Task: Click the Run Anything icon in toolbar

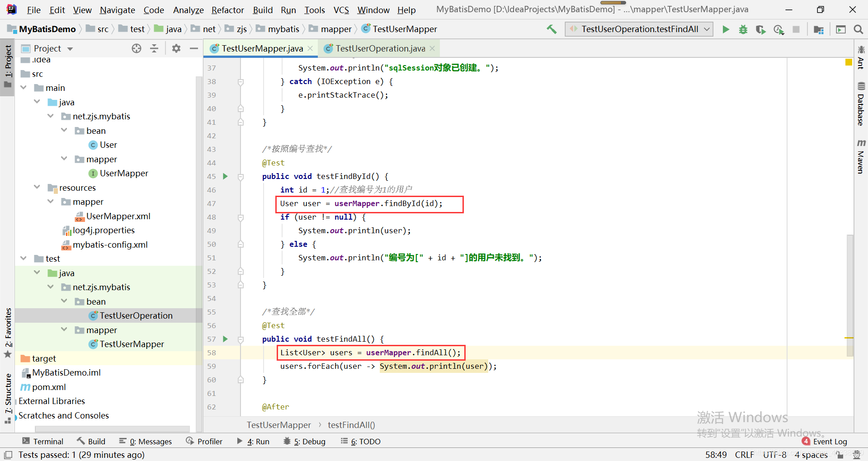Action: 840,29
